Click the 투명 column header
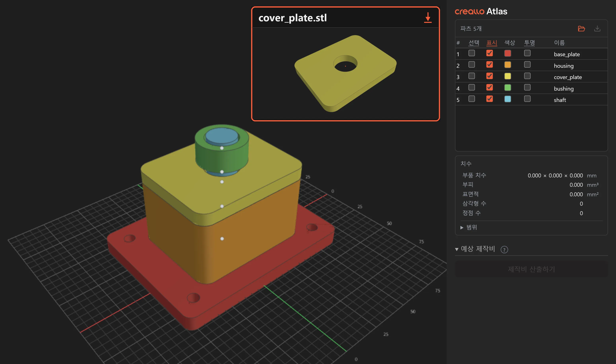The width and height of the screenshot is (616, 364). 529,43
